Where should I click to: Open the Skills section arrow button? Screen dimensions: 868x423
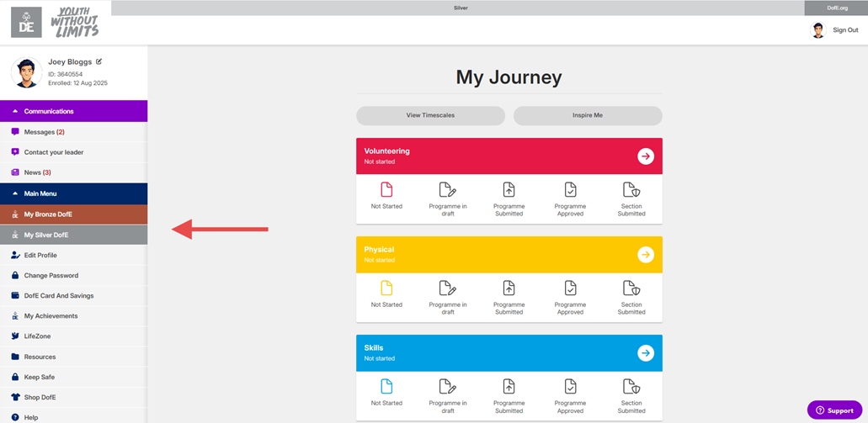646,353
